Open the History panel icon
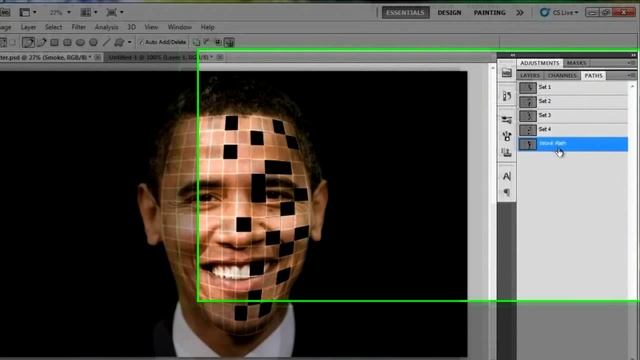The width and height of the screenshot is (640, 360). [x=507, y=96]
